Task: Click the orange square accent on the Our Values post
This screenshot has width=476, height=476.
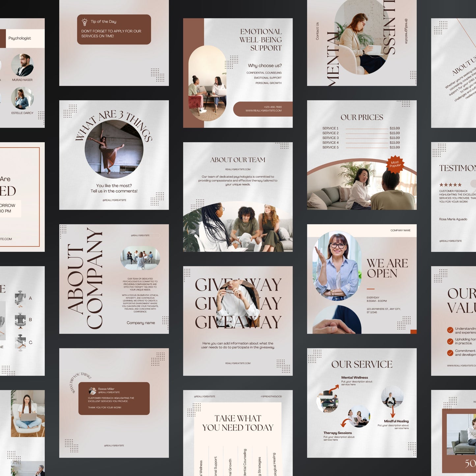Action: coord(413,331)
